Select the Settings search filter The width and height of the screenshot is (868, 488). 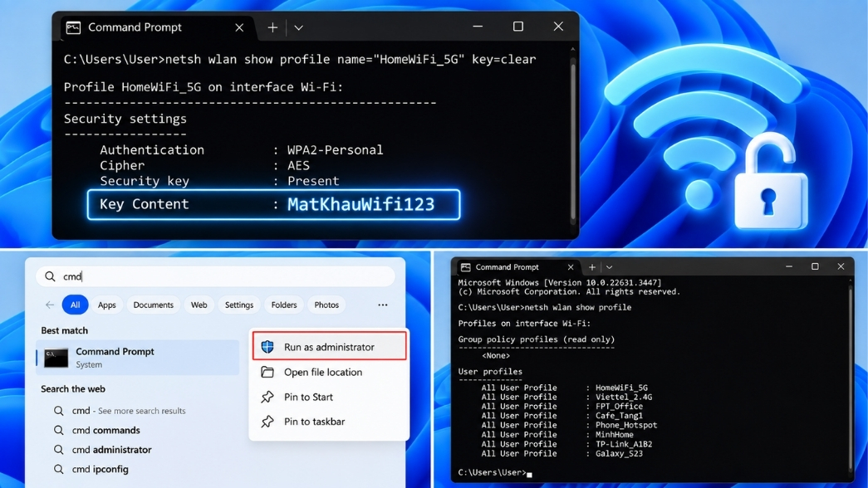pyautogui.click(x=239, y=305)
